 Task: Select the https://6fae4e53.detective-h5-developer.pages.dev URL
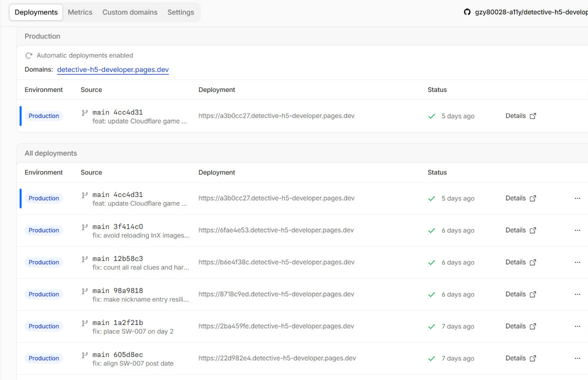click(276, 230)
